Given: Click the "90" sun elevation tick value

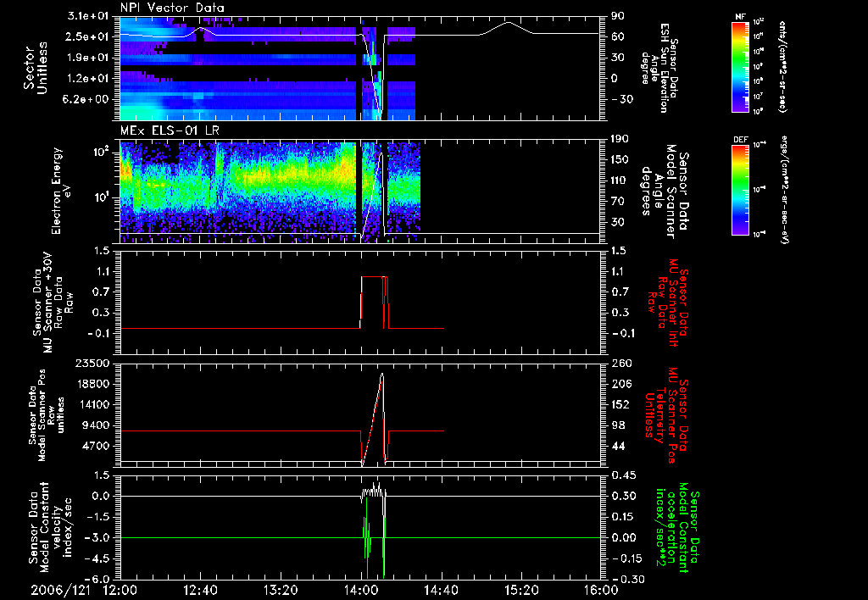Looking at the screenshot, I should point(618,15).
